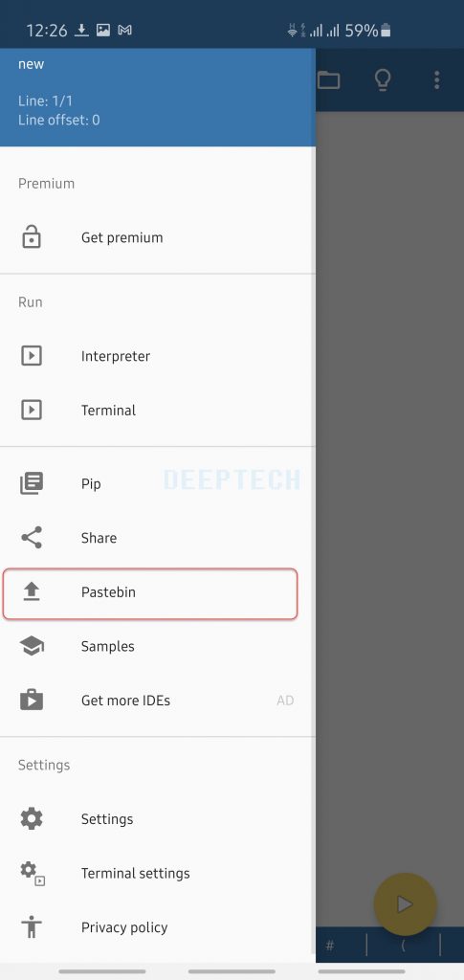Open the Settings gear icon

pyautogui.click(x=32, y=819)
